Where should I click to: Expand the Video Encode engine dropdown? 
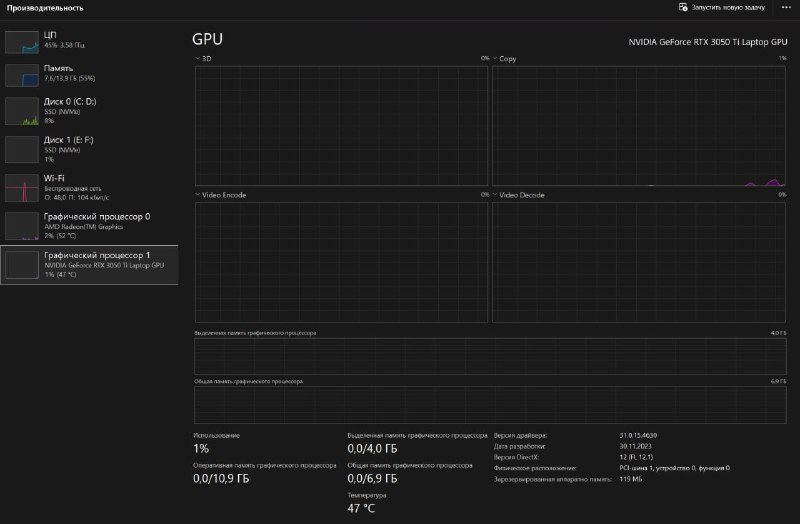[x=197, y=195]
